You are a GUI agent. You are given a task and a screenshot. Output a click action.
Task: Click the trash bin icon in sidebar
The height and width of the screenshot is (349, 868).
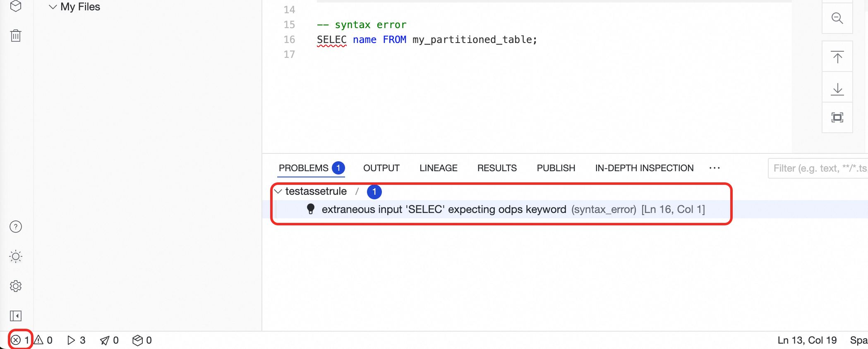pyautogui.click(x=16, y=36)
